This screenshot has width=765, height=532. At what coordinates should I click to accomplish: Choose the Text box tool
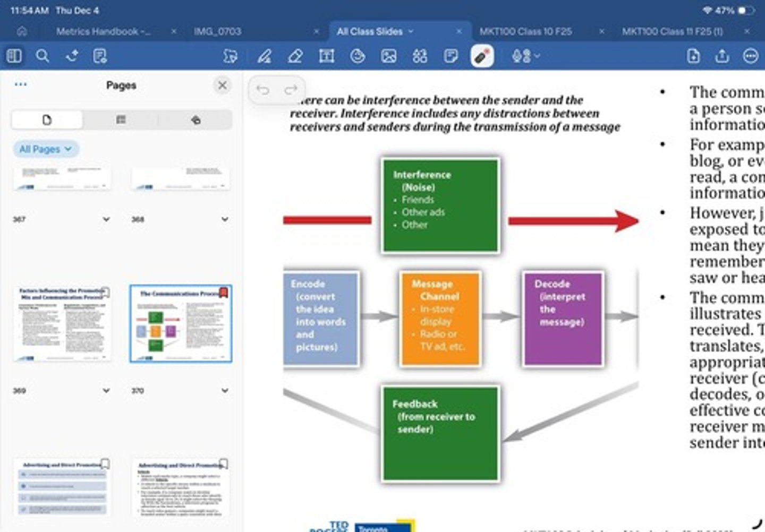tap(326, 56)
